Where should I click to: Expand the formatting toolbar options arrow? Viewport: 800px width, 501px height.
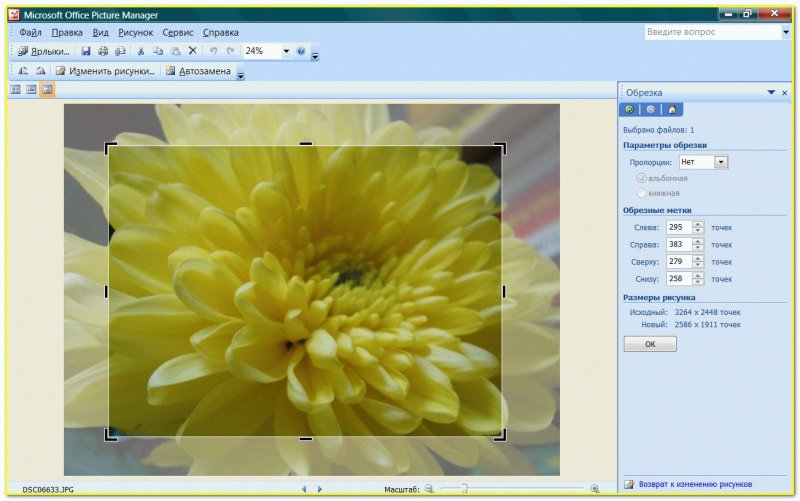click(x=241, y=76)
